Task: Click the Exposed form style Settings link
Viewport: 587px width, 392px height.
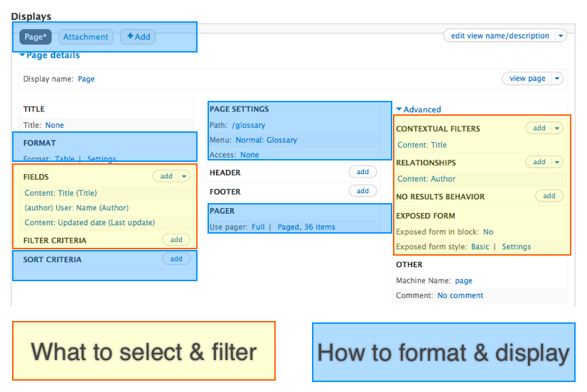Action: (x=516, y=247)
